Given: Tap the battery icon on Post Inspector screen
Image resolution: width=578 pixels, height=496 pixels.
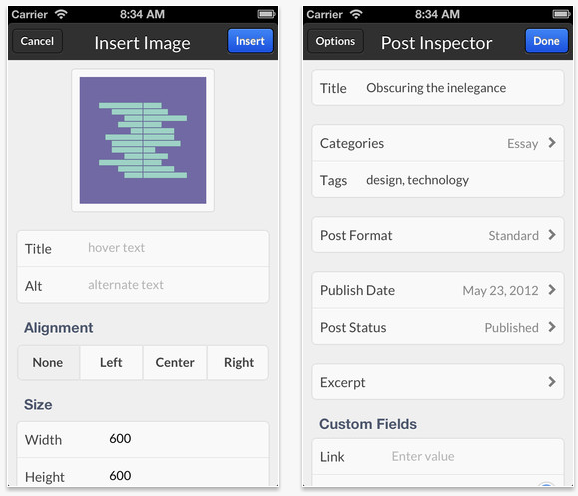Looking at the screenshot, I should pos(561,14).
